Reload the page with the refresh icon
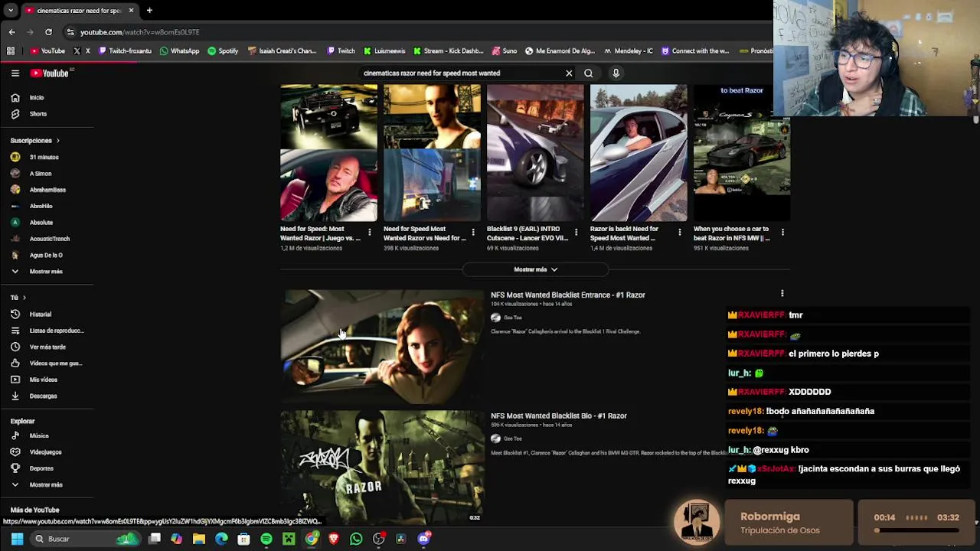 click(x=48, y=32)
